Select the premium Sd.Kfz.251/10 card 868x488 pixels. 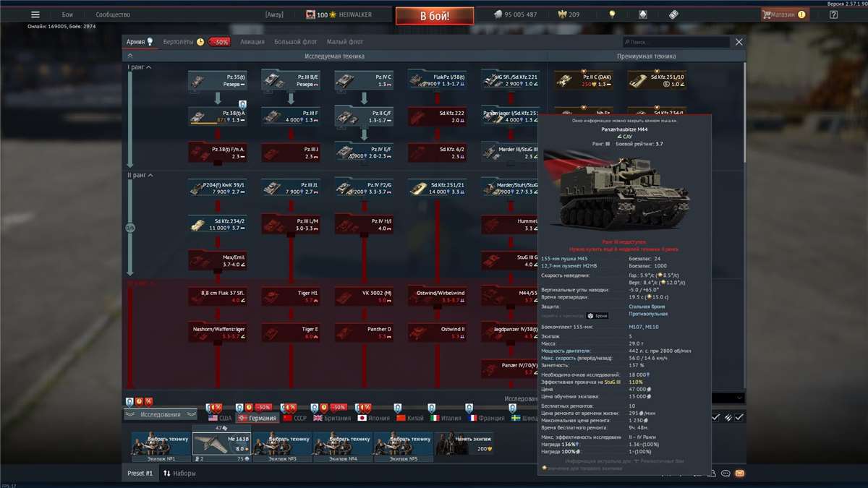(657, 80)
